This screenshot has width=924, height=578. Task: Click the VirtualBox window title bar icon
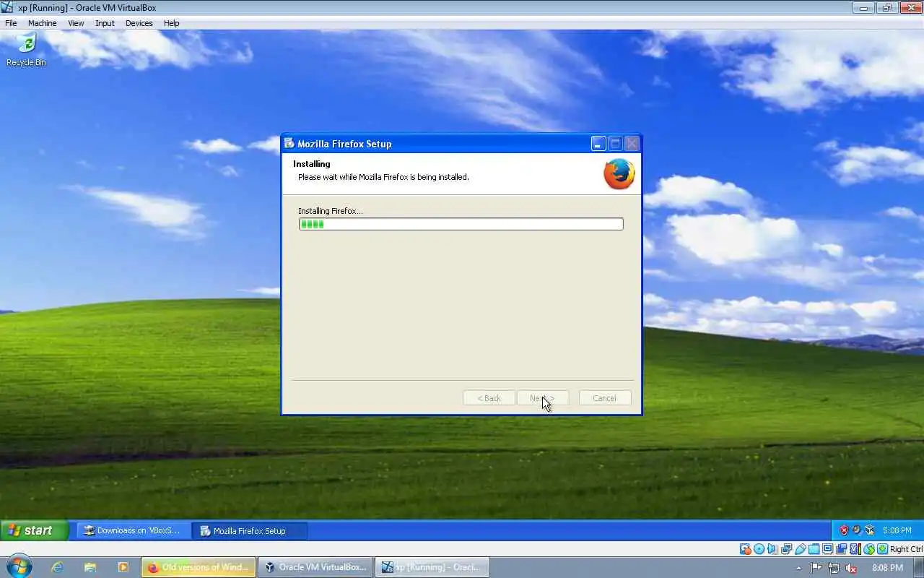8,8
